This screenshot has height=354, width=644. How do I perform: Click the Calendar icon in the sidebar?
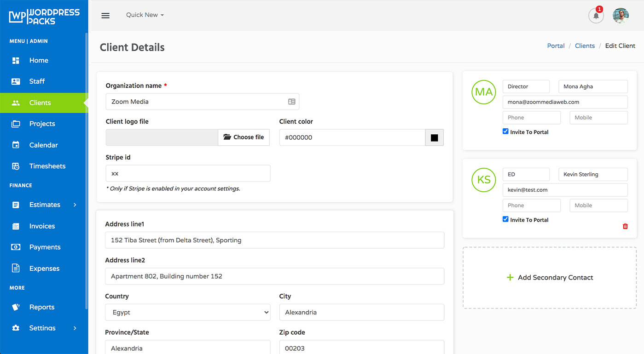(17, 145)
